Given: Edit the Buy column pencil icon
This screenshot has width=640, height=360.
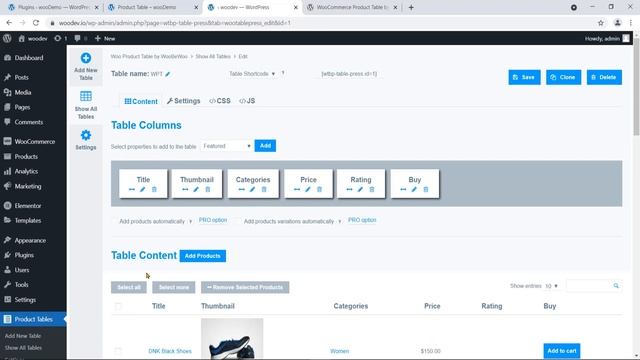Looking at the screenshot, I should [414, 189].
